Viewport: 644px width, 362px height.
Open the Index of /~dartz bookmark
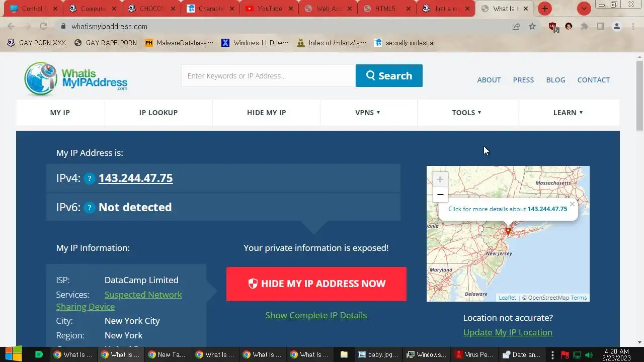(x=332, y=43)
